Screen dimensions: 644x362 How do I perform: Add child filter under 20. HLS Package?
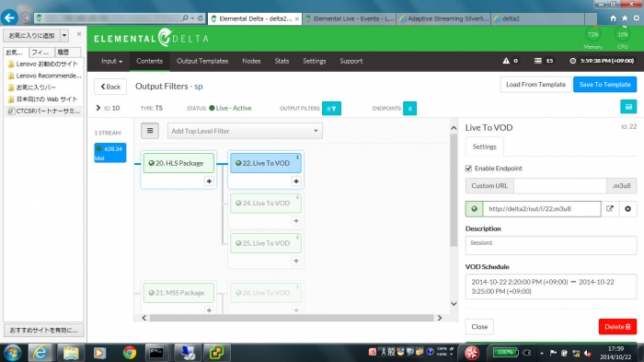(209, 181)
